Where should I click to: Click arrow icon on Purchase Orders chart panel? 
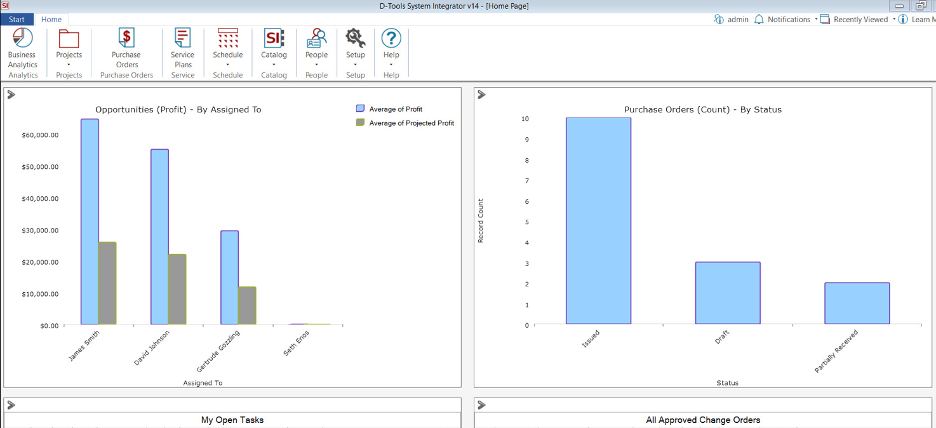[x=482, y=94]
